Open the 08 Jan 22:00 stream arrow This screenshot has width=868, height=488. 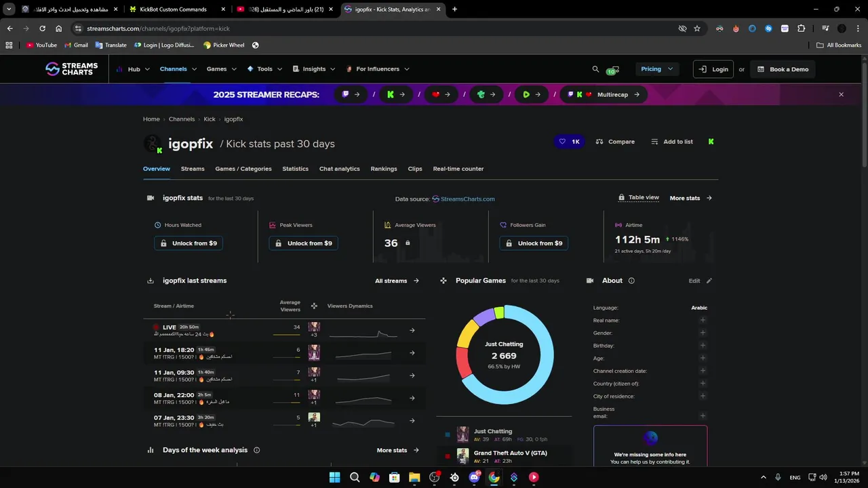click(x=412, y=398)
